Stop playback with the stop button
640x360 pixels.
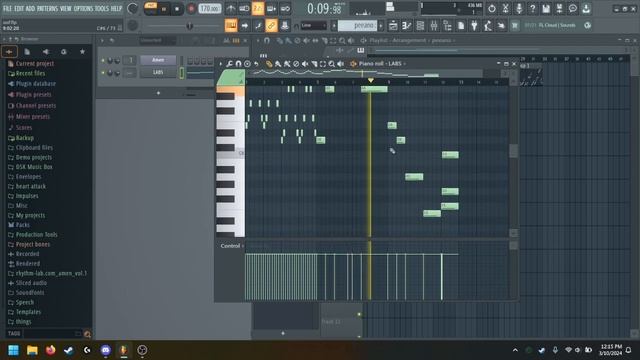(x=177, y=9)
